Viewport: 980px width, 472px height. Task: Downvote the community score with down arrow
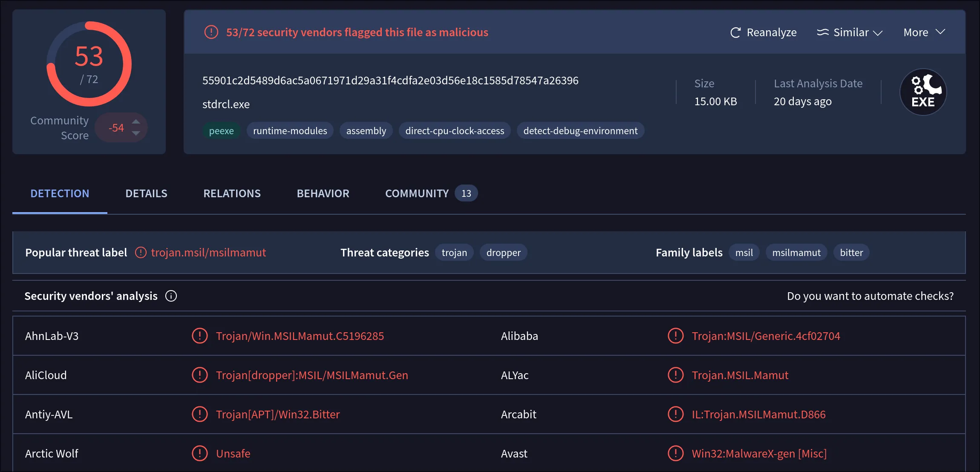pos(136,133)
